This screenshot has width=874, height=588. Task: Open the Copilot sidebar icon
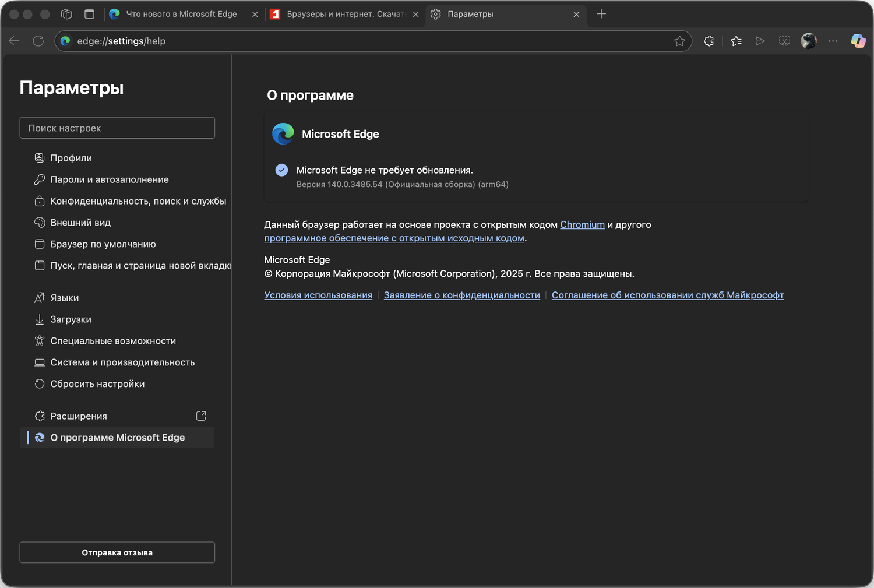[858, 41]
